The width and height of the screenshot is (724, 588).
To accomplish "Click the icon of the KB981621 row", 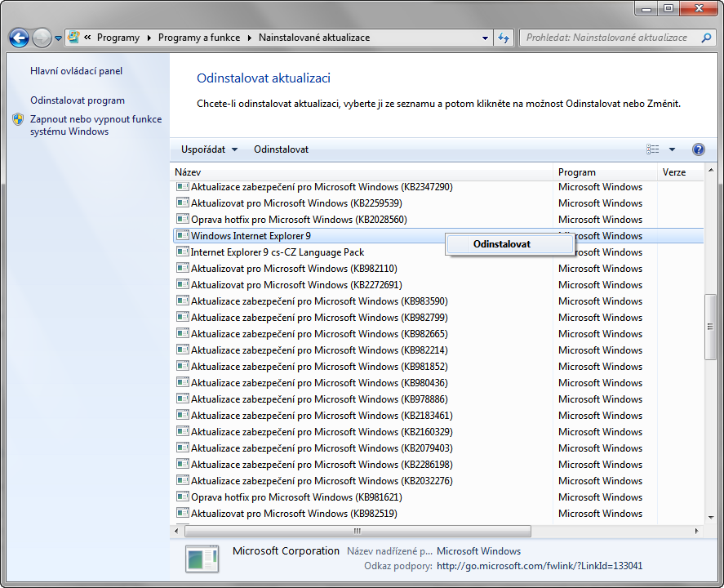I will coord(183,497).
